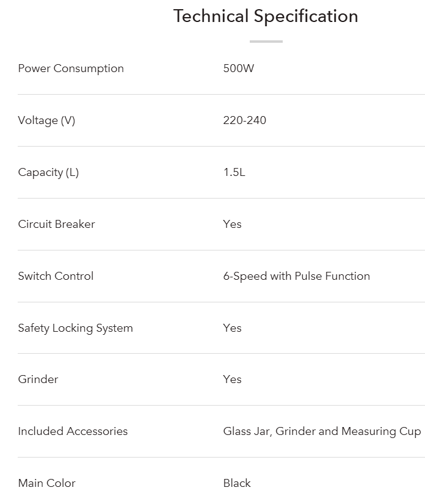The height and width of the screenshot is (504, 425).
Task: Select the Voltage (V) label
Action: (46, 120)
